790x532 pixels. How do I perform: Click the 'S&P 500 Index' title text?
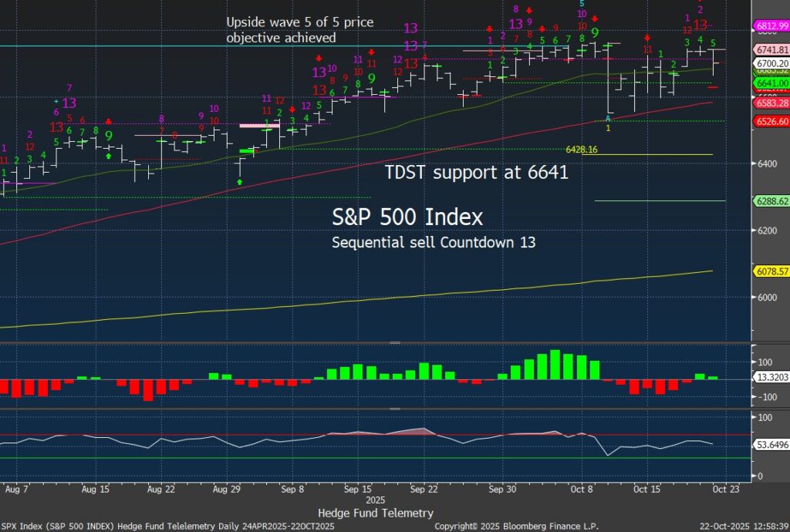point(407,215)
